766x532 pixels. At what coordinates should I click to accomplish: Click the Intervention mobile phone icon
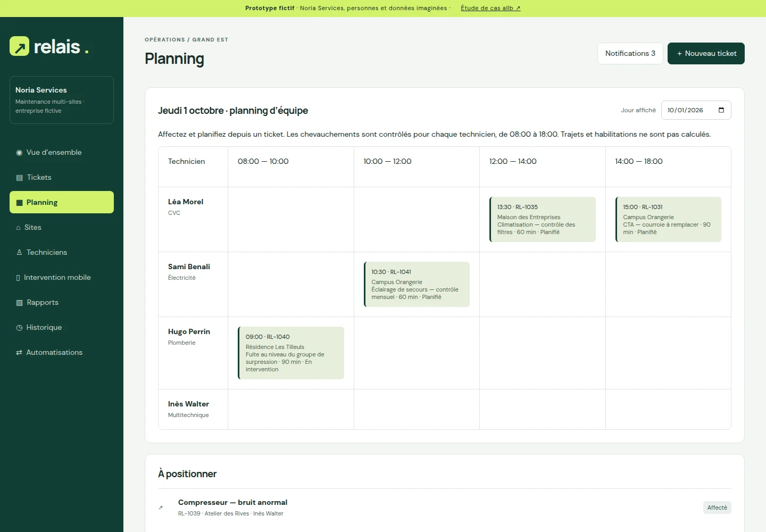(x=18, y=278)
